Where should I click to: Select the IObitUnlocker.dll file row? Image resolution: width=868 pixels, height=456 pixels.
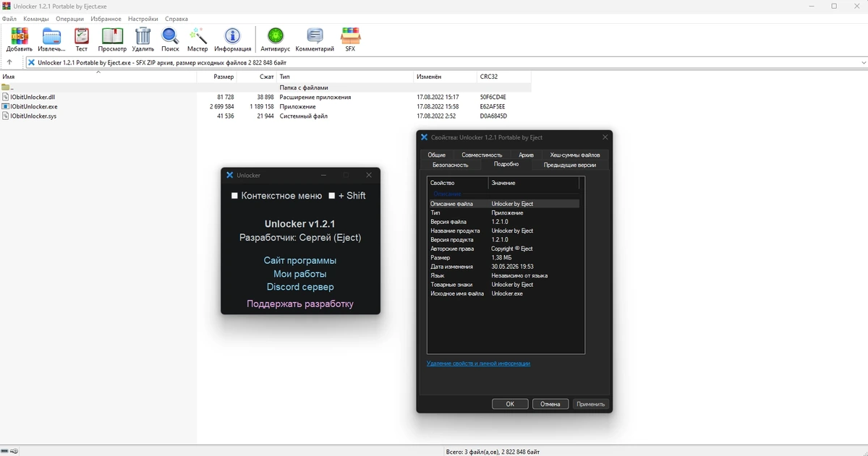click(265, 97)
